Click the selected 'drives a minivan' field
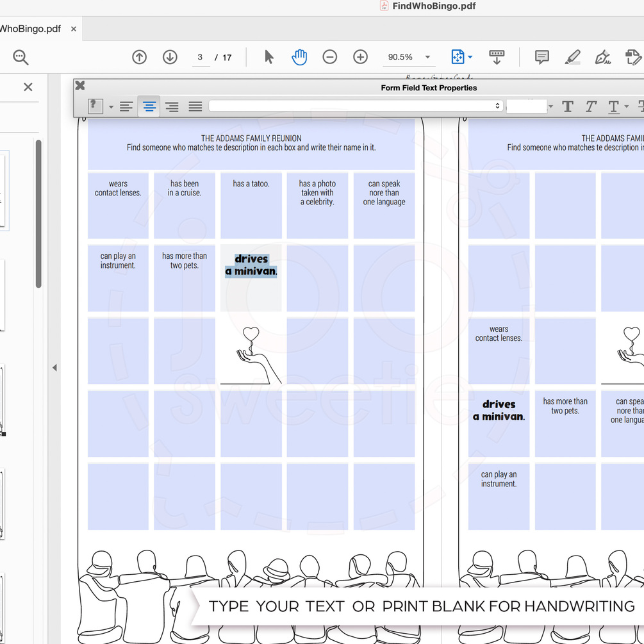 [251, 278]
